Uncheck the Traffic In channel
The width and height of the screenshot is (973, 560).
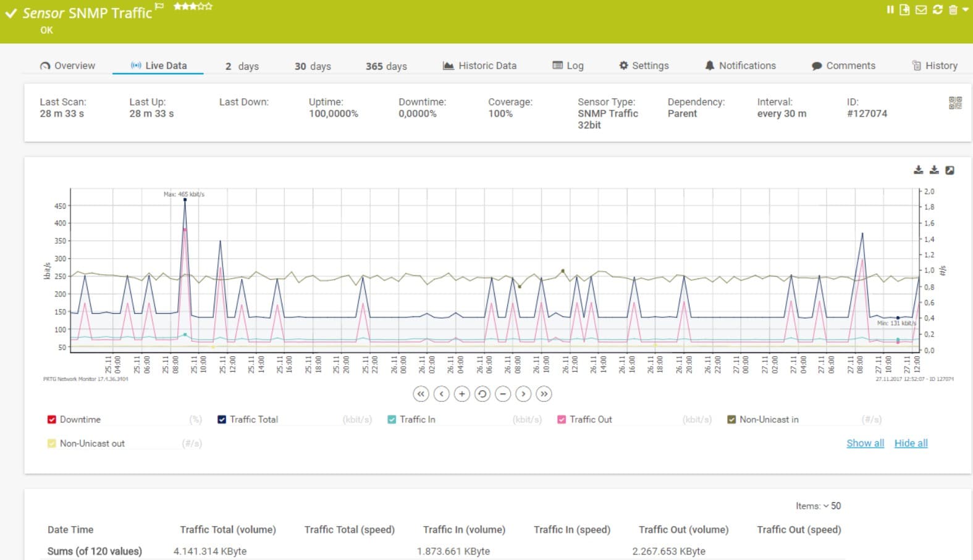(392, 420)
